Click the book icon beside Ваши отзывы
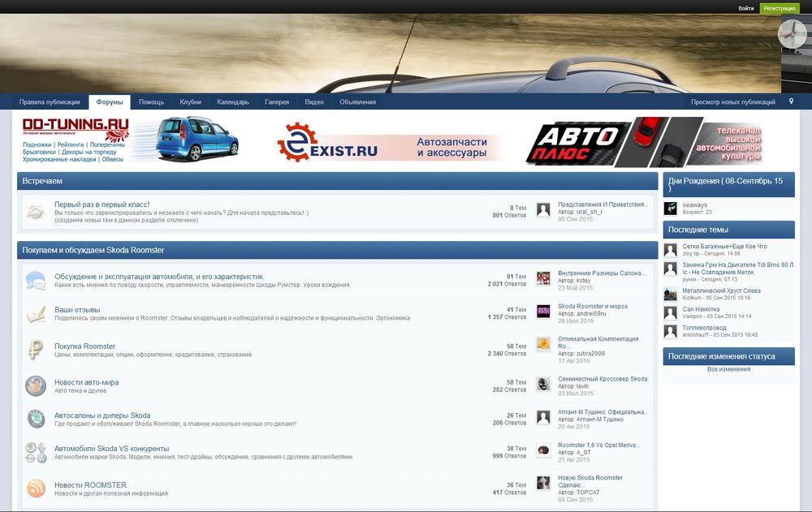 coord(36,314)
